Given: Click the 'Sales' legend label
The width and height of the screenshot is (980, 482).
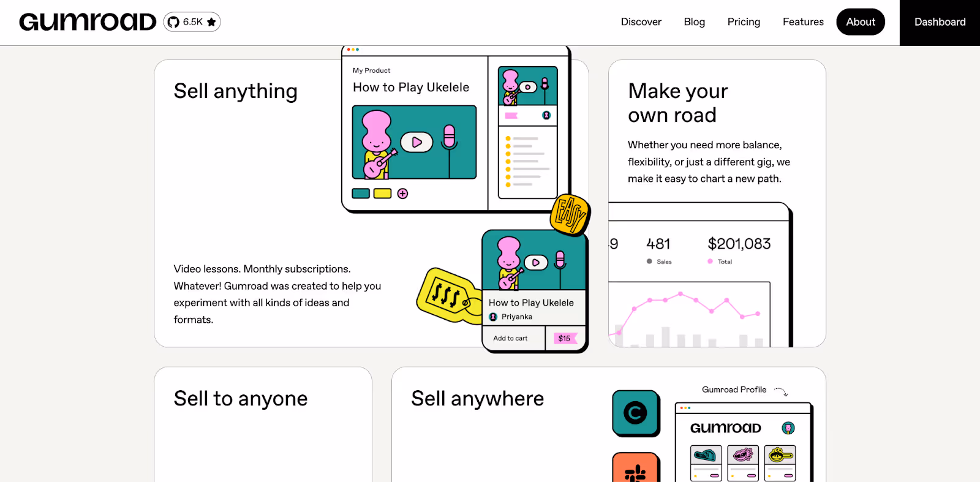Looking at the screenshot, I should click(x=664, y=262).
